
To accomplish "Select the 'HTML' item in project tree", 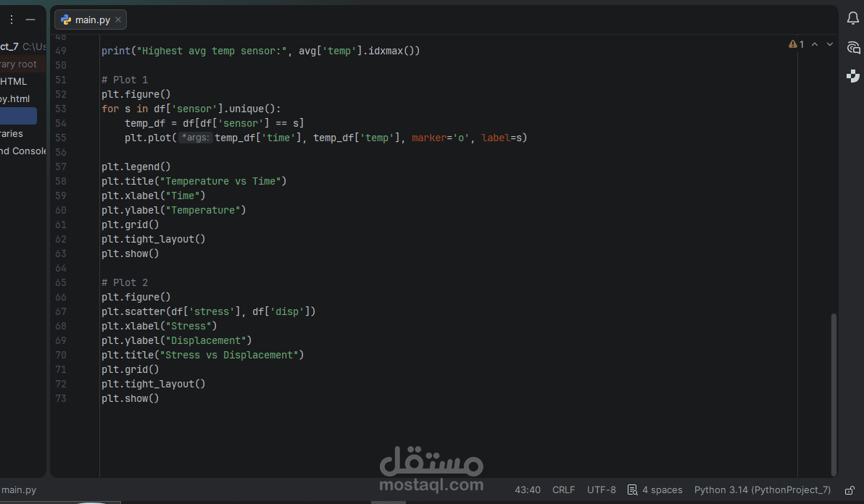I will point(13,81).
